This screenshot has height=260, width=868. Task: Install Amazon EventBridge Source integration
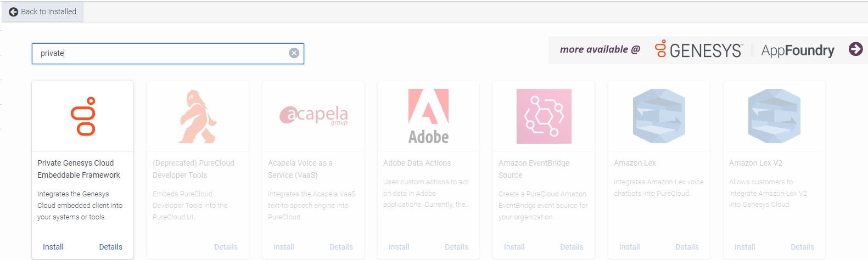coord(514,247)
